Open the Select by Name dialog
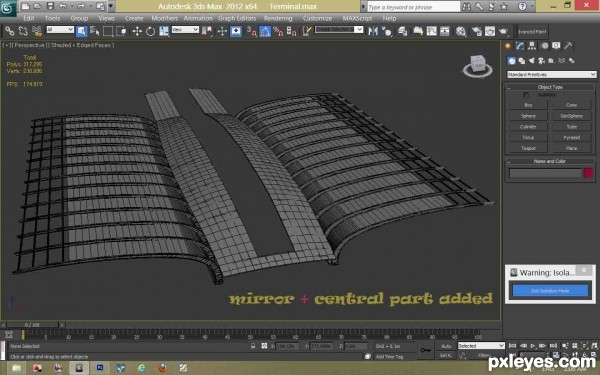600x375 pixels. pos(95,31)
